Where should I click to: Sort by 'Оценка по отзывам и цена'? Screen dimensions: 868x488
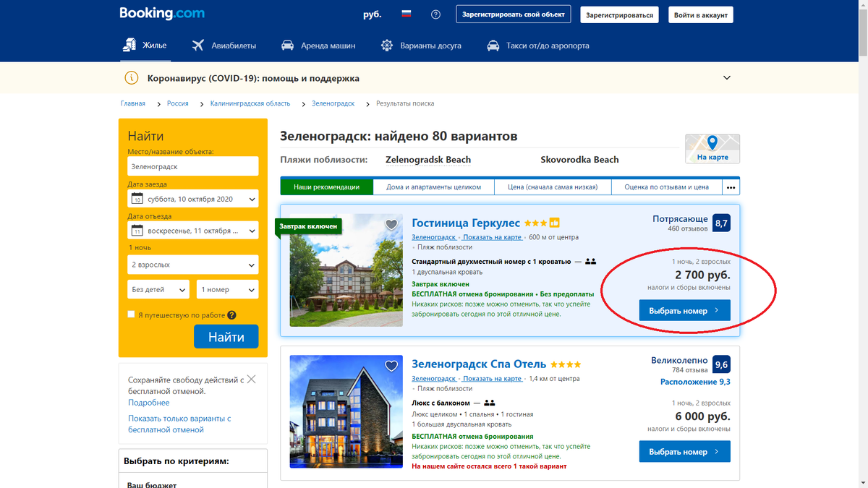(666, 187)
